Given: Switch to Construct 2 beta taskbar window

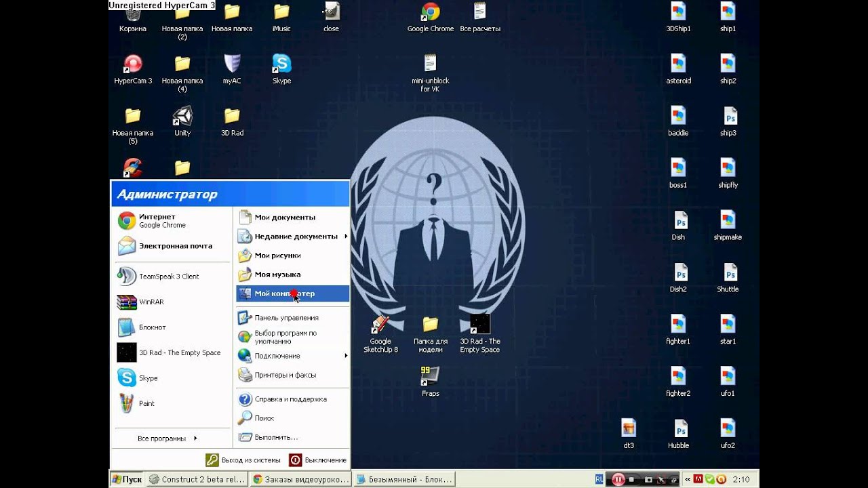Looking at the screenshot, I should point(197,479).
